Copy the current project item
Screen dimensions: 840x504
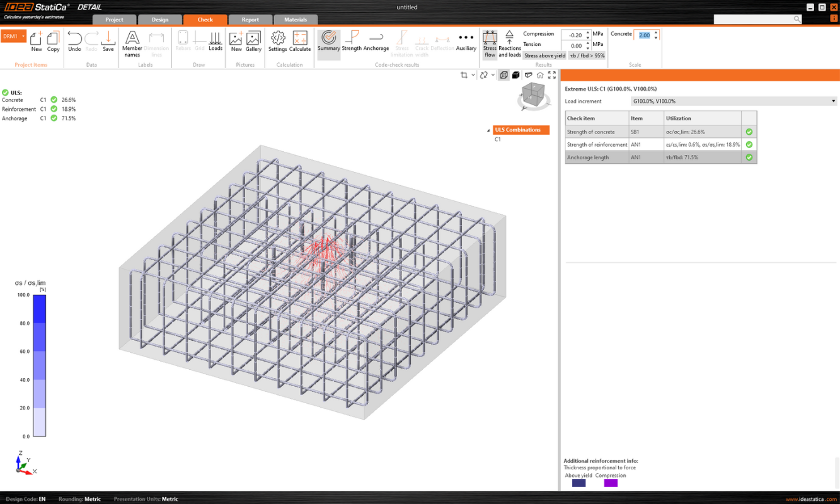[53, 42]
